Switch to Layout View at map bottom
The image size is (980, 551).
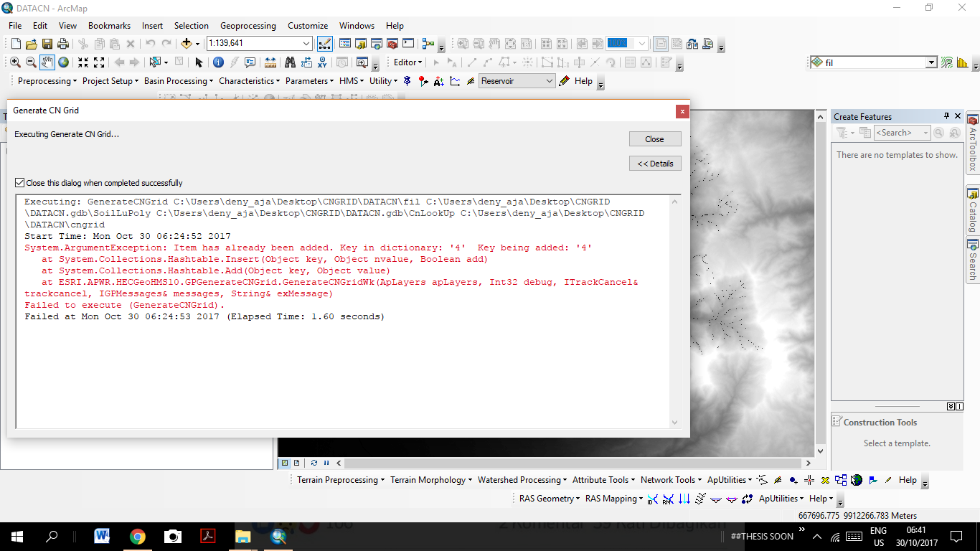[296, 463]
